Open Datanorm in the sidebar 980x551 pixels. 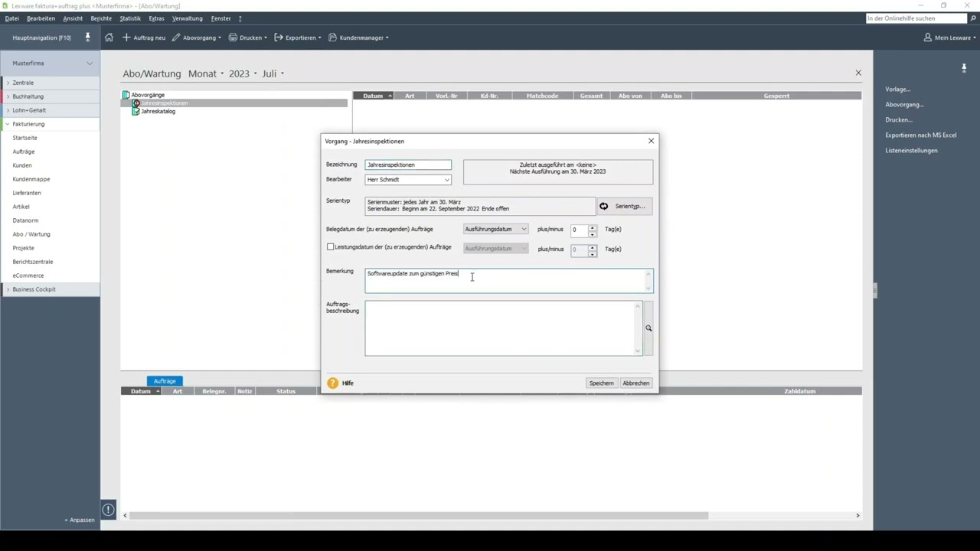(x=25, y=220)
